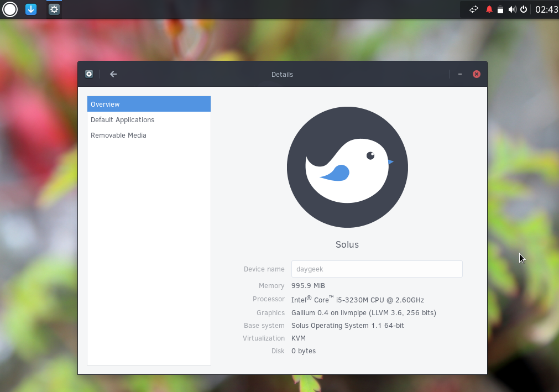Click the Device name input field
The width and height of the screenshot is (559, 392).
pos(377,269)
